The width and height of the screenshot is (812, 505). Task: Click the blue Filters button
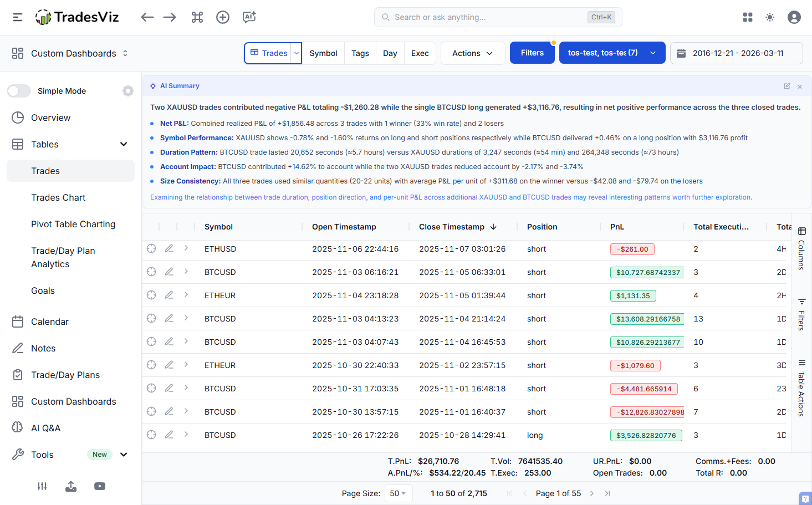pyautogui.click(x=532, y=53)
